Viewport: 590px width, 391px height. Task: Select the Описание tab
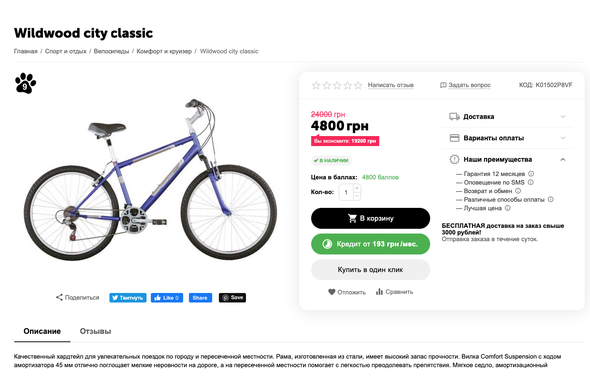(42, 331)
